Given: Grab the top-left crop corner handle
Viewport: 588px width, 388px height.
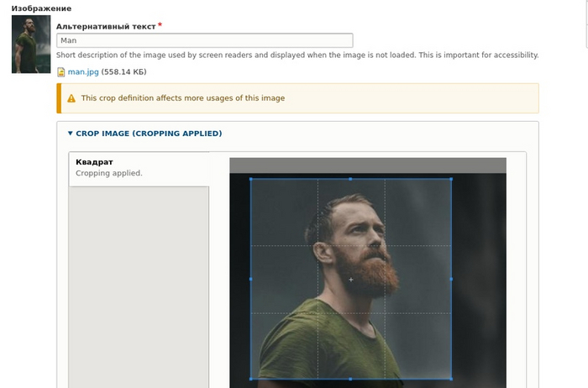Looking at the screenshot, I should pyautogui.click(x=251, y=179).
